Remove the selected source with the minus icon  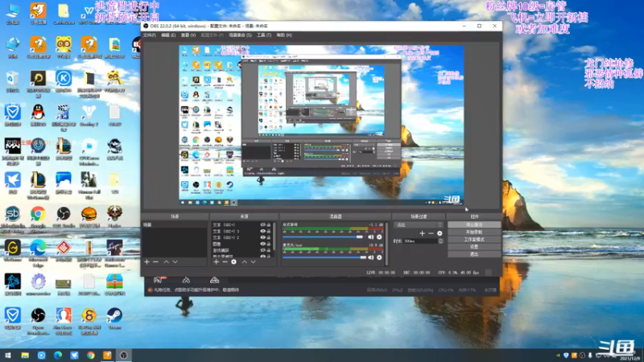pos(225,262)
